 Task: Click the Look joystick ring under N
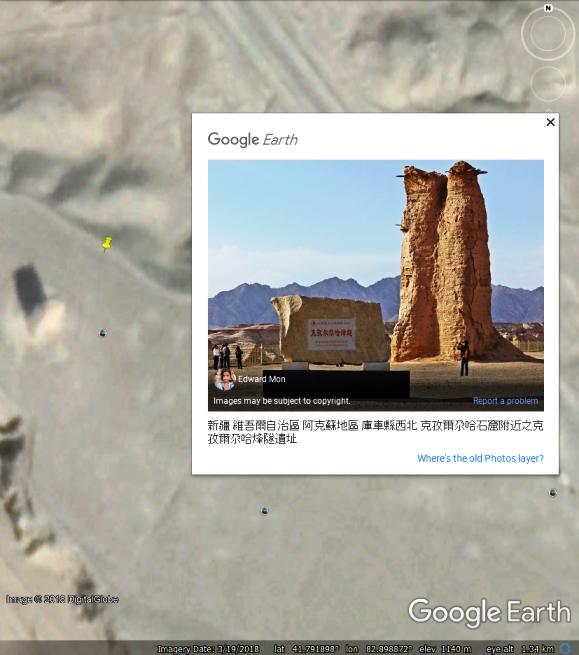point(548,34)
